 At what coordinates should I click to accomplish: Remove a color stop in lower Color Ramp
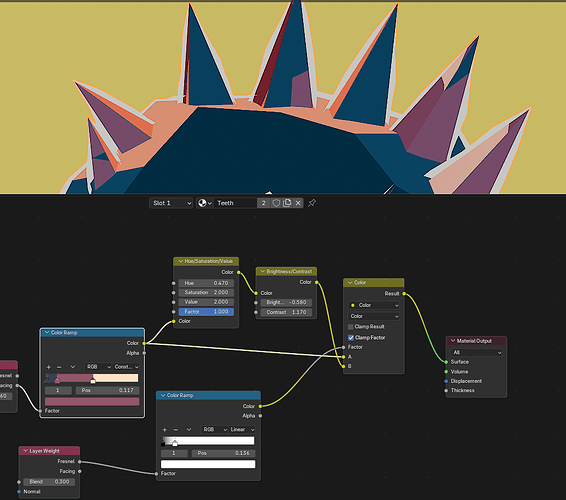[176, 430]
